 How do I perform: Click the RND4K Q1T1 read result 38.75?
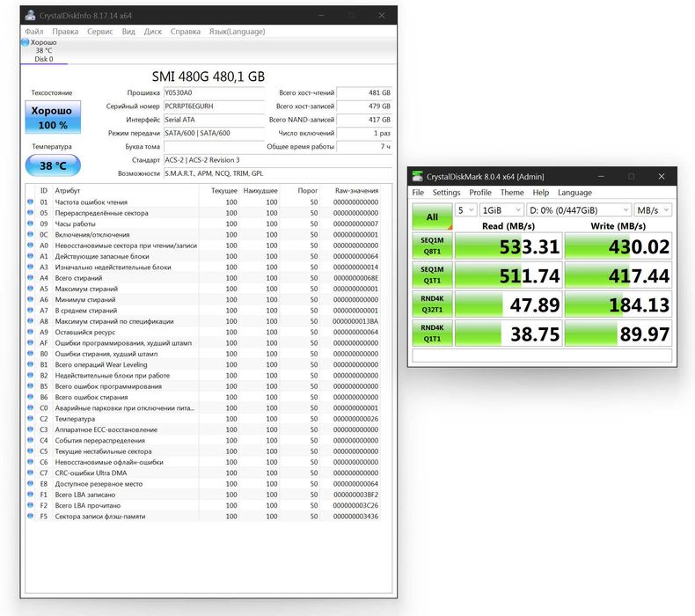pyautogui.click(x=508, y=333)
